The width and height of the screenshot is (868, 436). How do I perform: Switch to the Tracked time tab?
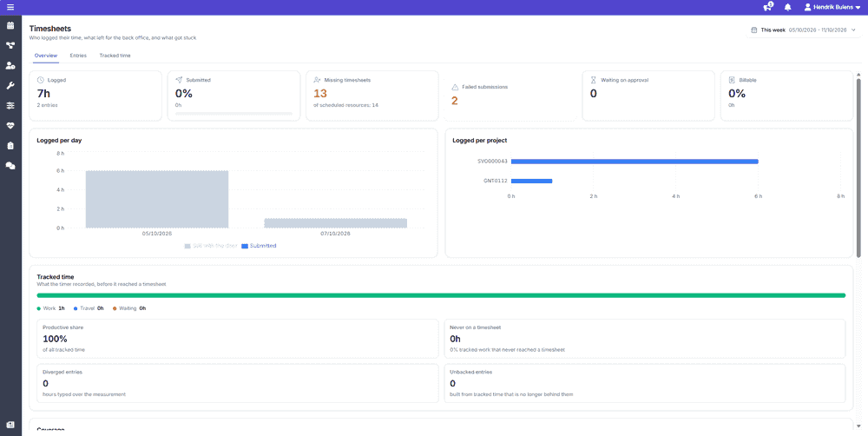(x=115, y=56)
